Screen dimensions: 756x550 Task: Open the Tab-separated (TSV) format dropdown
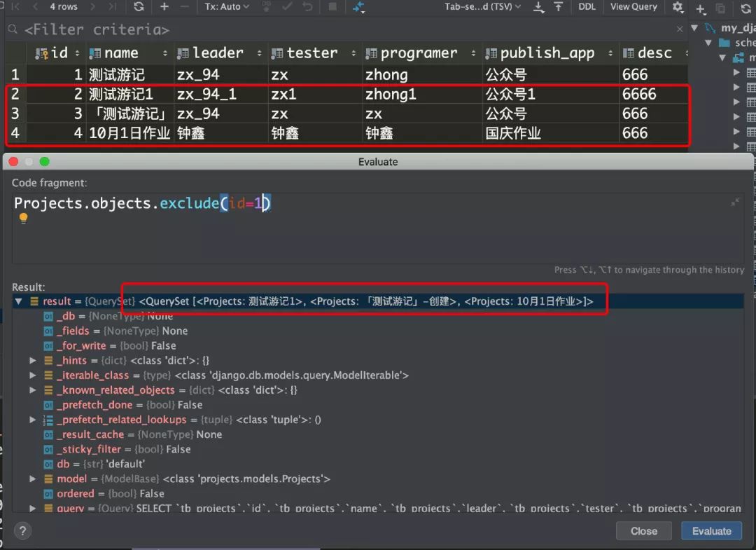coord(482,7)
